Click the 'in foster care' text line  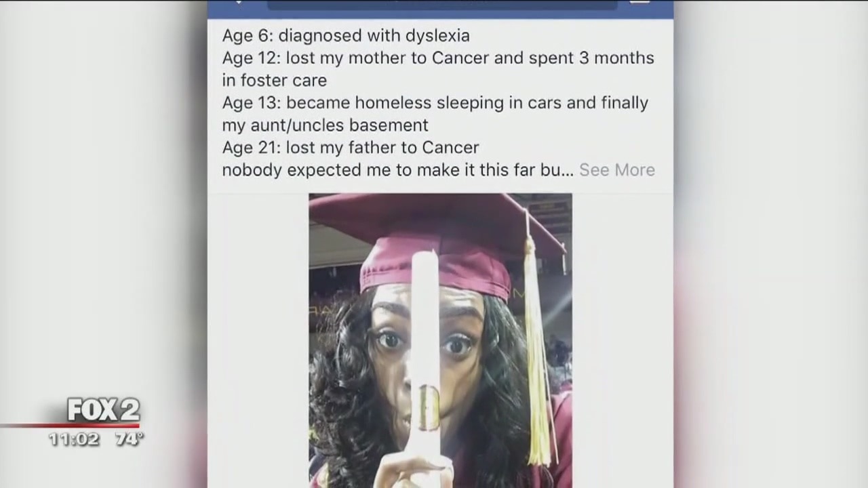click(275, 80)
